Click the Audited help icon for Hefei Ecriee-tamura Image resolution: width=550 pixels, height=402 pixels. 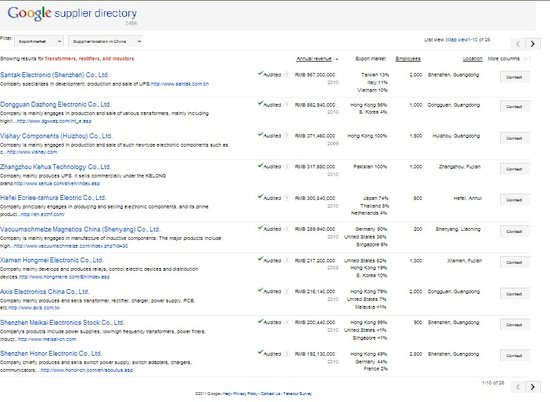pyautogui.click(x=287, y=198)
